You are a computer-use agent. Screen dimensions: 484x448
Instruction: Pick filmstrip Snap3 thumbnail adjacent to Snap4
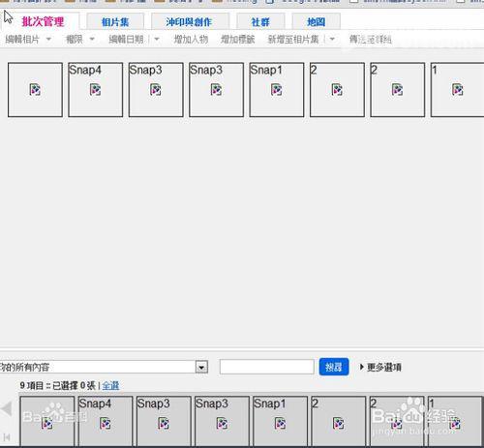coord(164,421)
